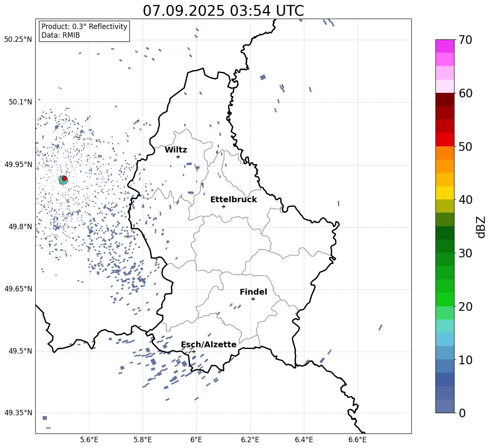Click the 5.6°E longitude label
The image size is (491, 448).
tap(89, 440)
